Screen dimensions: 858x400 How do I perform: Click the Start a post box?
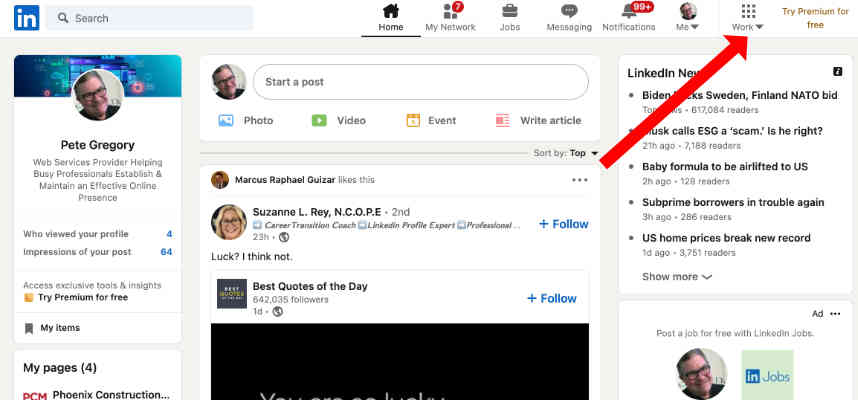pyautogui.click(x=421, y=82)
